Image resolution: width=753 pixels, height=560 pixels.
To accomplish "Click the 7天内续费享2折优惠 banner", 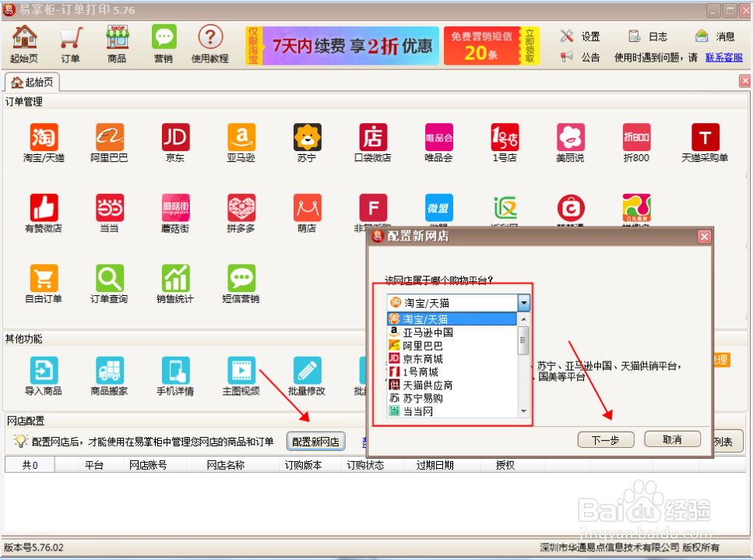I will (343, 46).
